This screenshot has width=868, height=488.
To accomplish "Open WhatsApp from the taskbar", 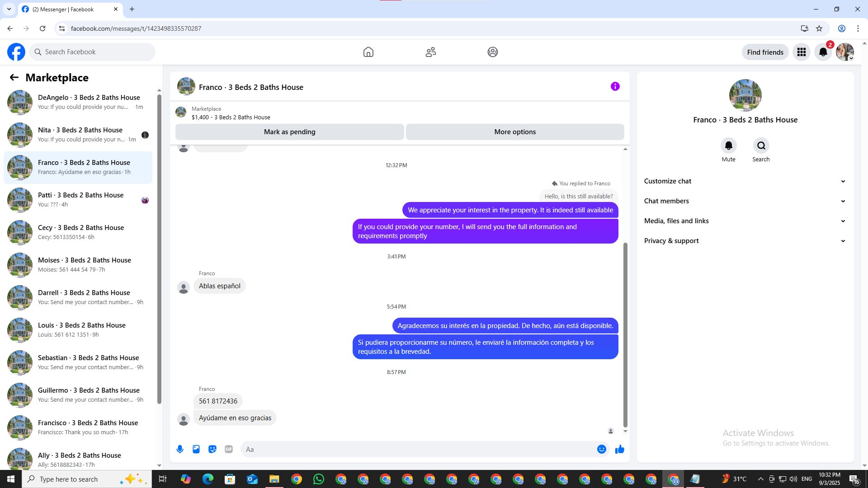I will point(319,479).
